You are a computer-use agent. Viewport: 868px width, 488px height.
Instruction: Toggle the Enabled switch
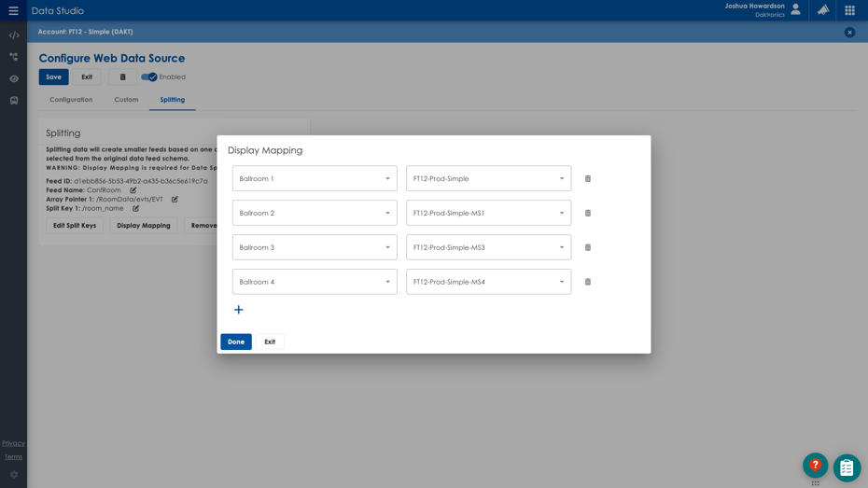(149, 77)
